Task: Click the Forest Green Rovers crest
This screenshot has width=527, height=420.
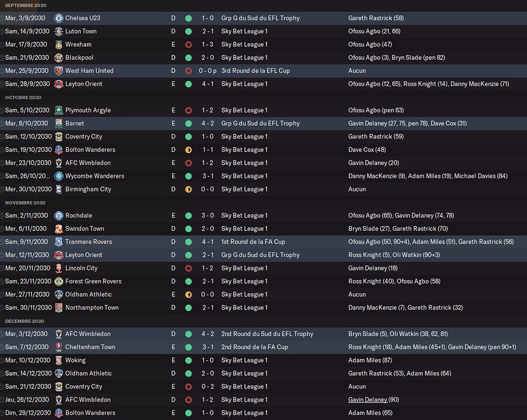Action: [59, 281]
